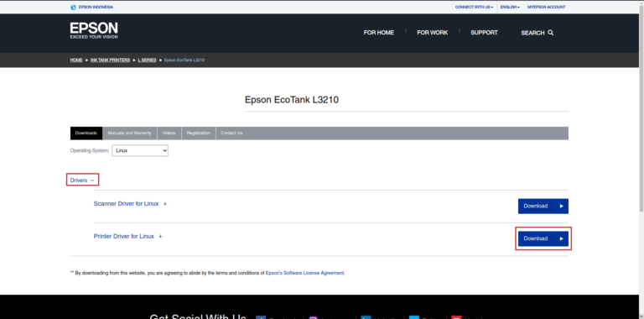
Task: Click the search magnifier icon
Action: click(551, 33)
